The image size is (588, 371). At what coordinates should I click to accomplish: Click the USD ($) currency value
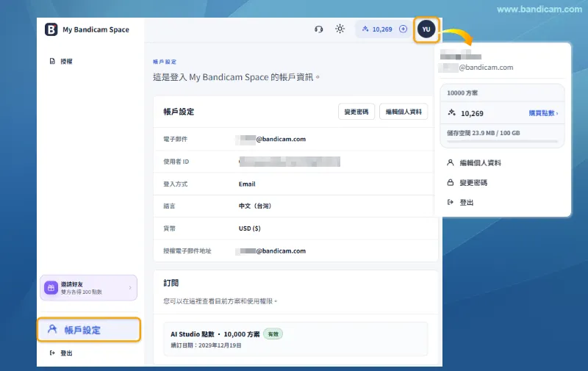250,228
